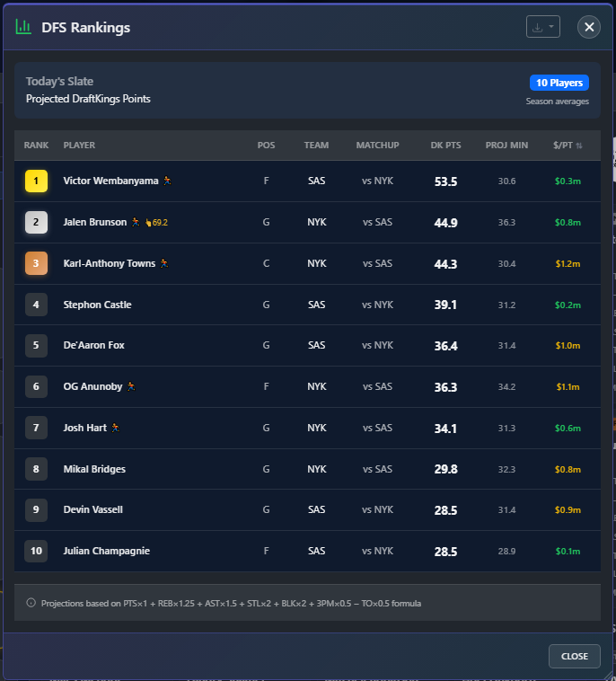Click the C position for Karl-Anthony Towns

pos(266,263)
